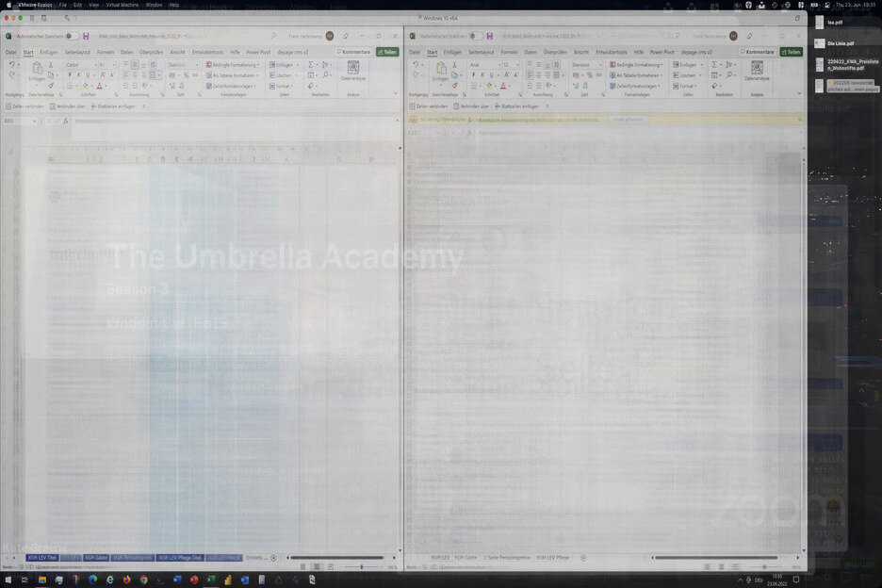This screenshot has height=588, width=882.
Task: Click the sort and filter icon in right Excel window
Action: point(729,65)
